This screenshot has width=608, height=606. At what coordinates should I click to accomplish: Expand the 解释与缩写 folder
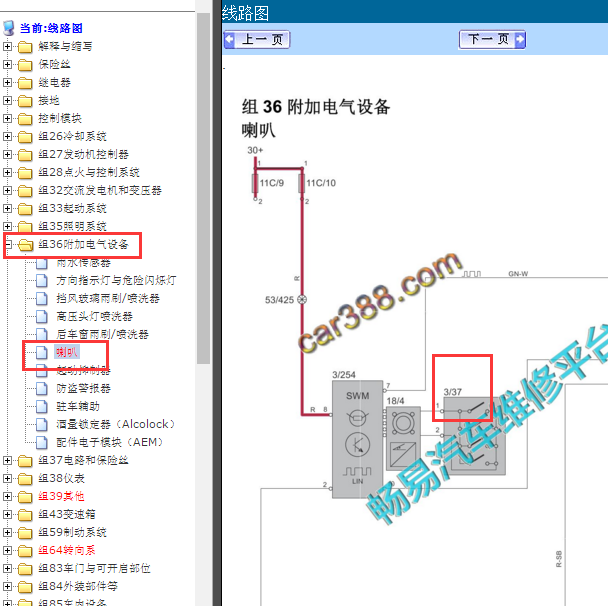point(7,47)
